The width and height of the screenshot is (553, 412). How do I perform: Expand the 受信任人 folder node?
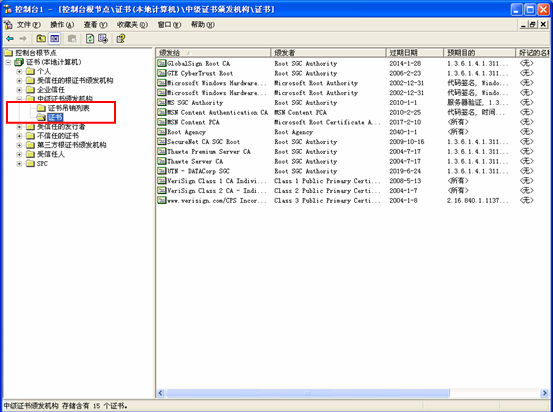19,154
